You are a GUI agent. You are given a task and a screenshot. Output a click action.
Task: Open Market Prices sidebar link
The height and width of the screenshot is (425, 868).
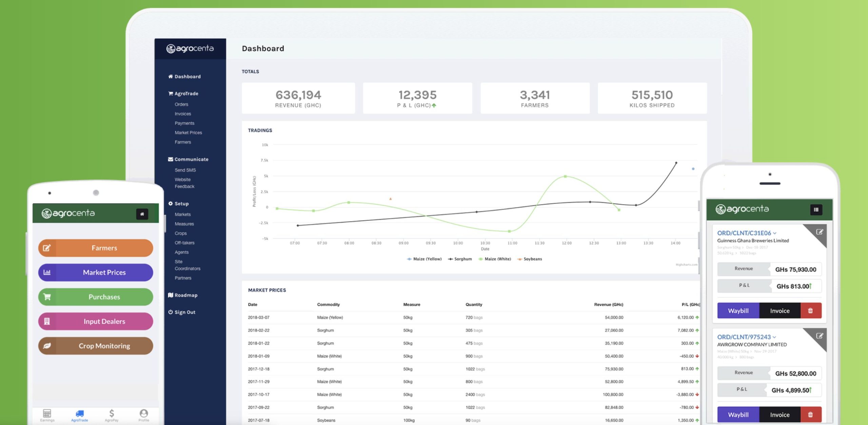coord(188,133)
